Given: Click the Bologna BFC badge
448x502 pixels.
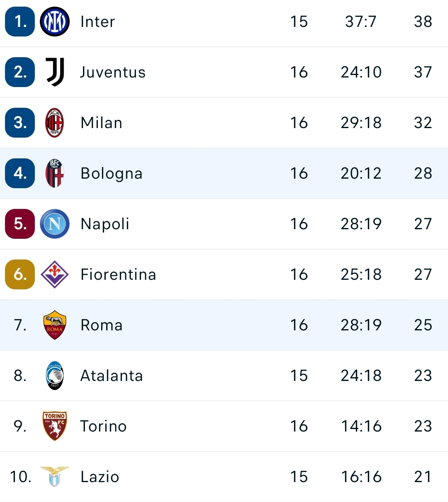Looking at the screenshot, I should click(x=54, y=173).
